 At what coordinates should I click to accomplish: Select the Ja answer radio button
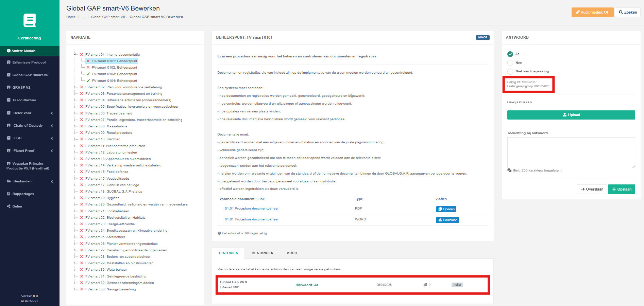[510, 54]
